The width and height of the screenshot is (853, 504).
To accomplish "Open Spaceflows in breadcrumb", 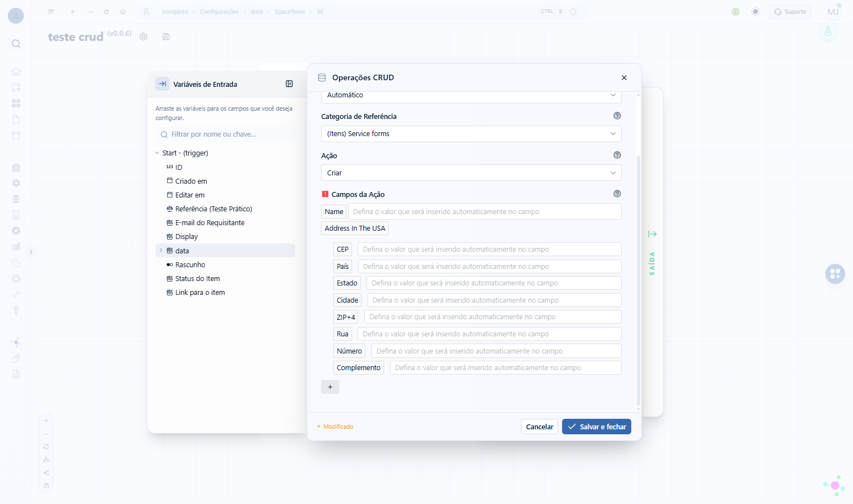I will pos(289,12).
